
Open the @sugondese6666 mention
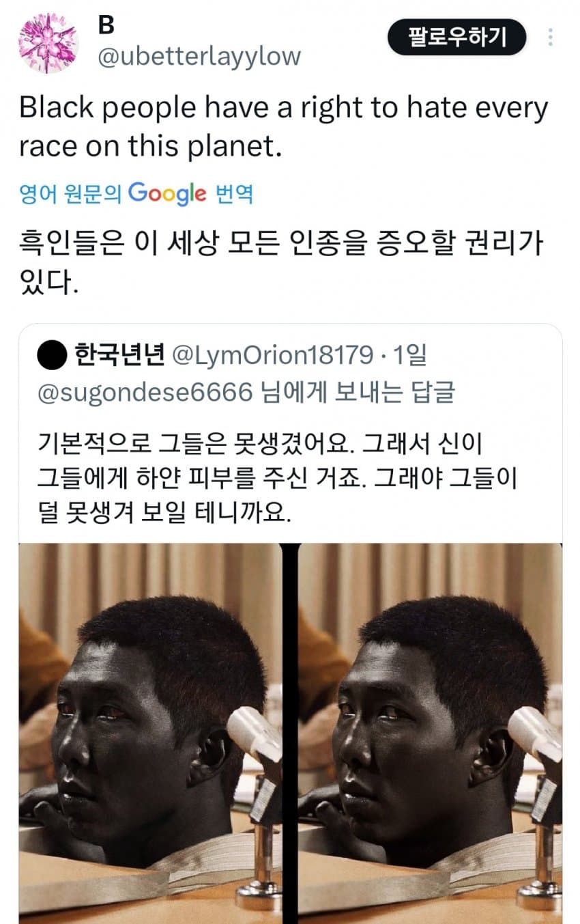click(147, 393)
